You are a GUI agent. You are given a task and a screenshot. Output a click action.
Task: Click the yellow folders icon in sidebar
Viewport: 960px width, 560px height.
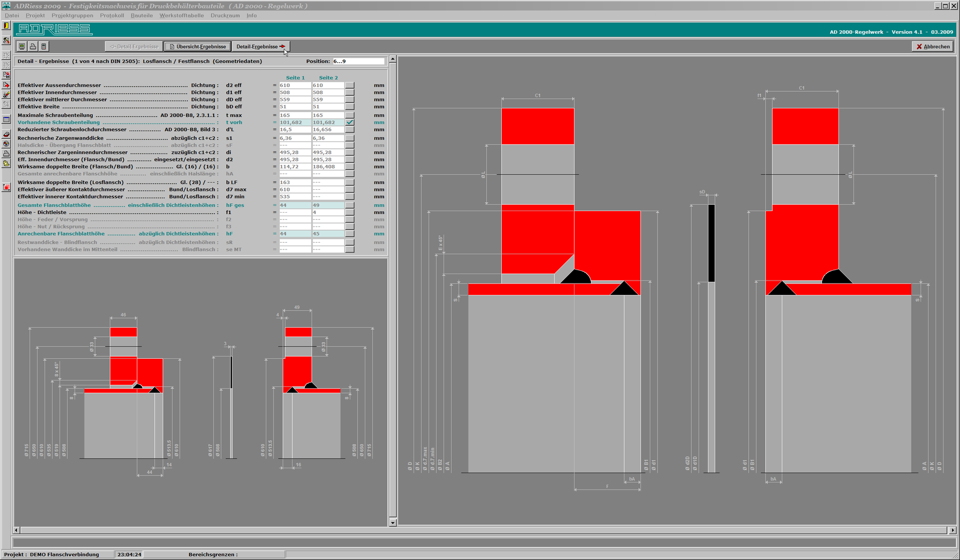pos(6,164)
